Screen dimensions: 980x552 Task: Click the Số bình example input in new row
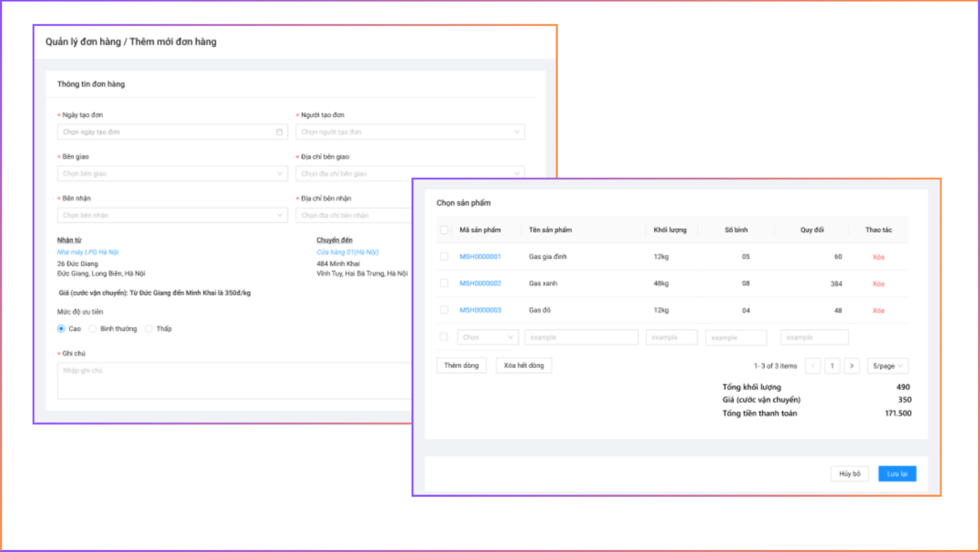tap(736, 337)
